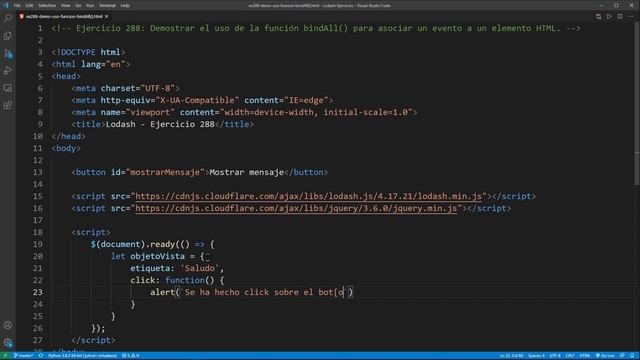Image resolution: width=640 pixels, height=360 pixels.
Task: Open the File menu
Action: (17, 5)
